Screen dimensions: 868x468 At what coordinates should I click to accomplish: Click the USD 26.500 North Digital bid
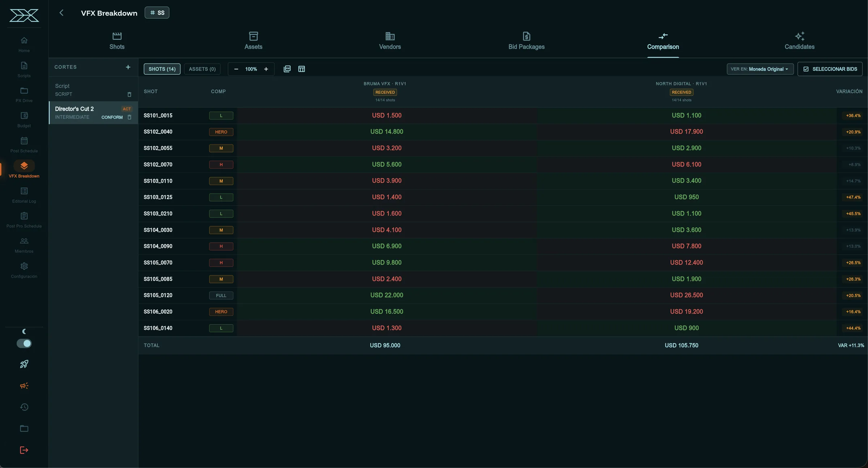(x=686, y=295)
